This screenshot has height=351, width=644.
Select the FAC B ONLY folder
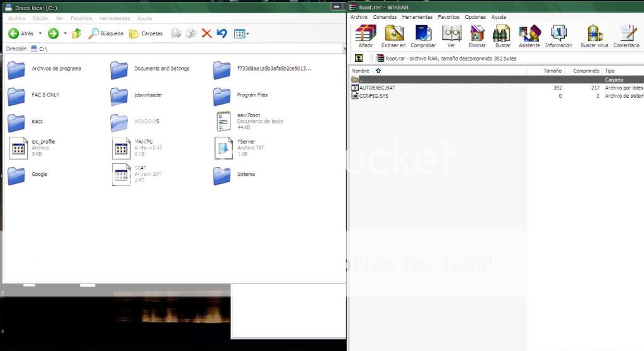(33, 95)
